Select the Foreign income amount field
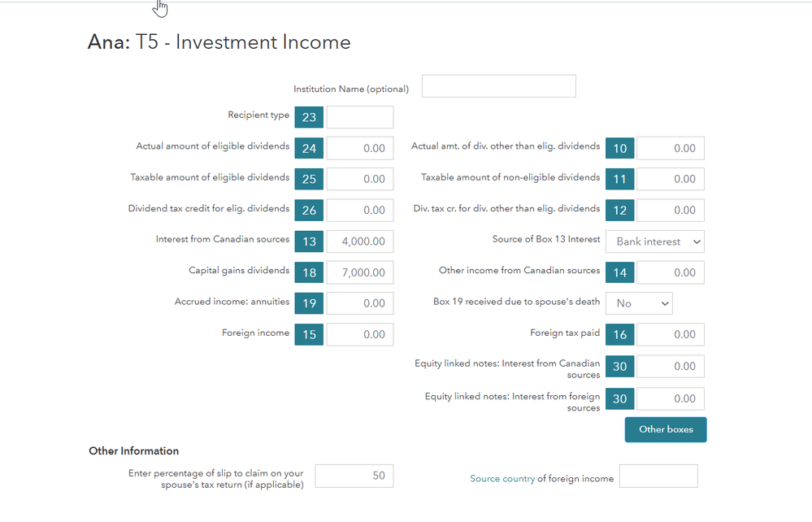812x522 pixels. (x=360, y=334)
